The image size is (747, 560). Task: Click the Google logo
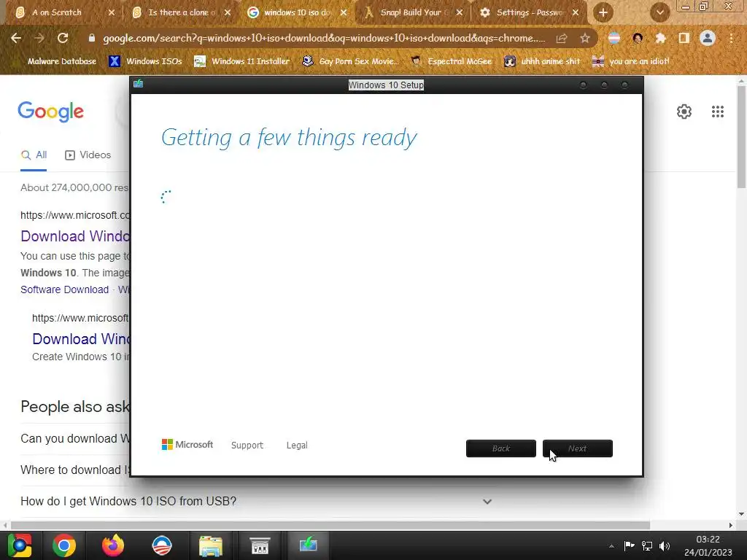coord(50,112)
